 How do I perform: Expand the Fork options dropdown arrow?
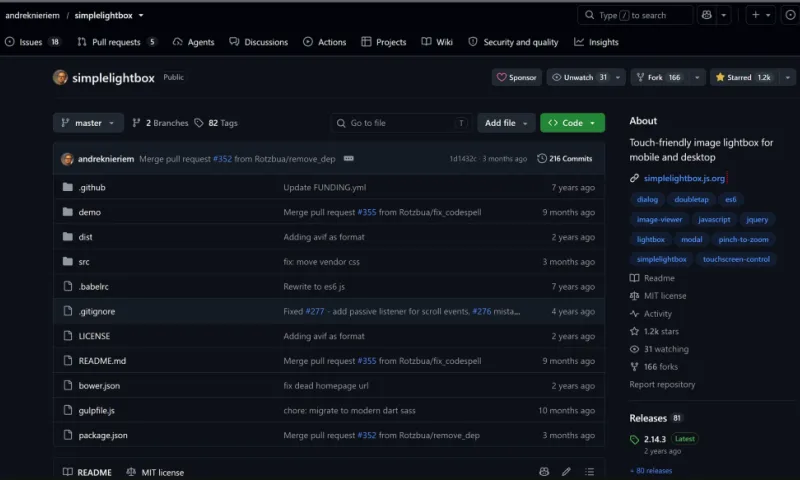[697, 78]
